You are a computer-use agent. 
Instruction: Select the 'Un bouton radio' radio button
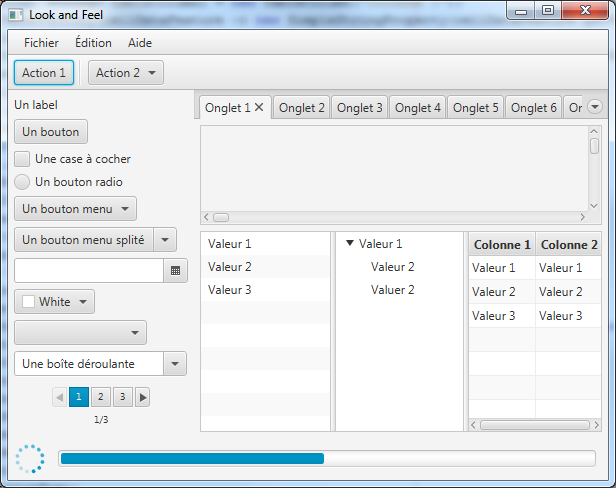[x=22, y=182]
